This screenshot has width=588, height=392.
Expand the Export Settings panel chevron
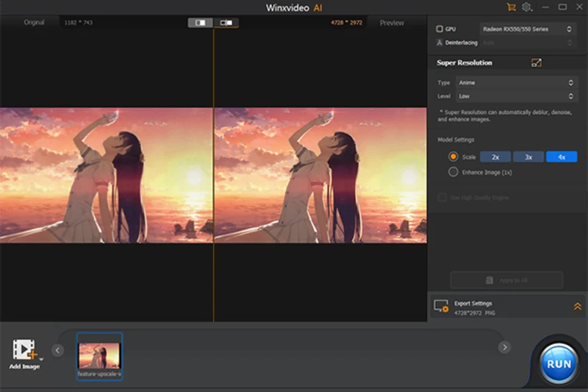coord(577,306)
